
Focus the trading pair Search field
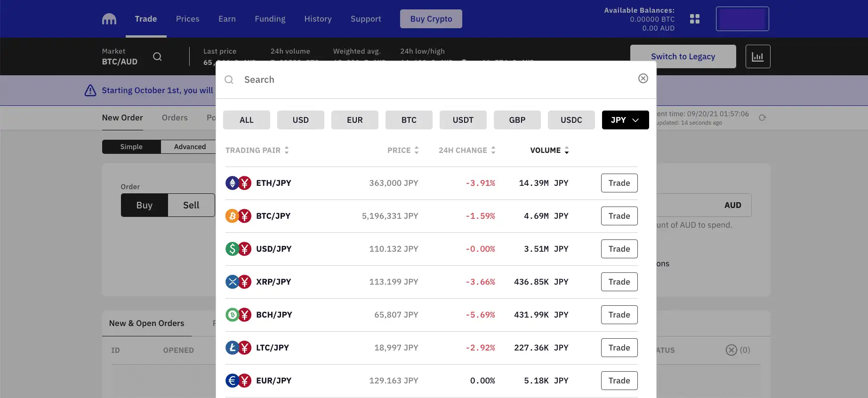pyautogui.click(x=433, y=80)
